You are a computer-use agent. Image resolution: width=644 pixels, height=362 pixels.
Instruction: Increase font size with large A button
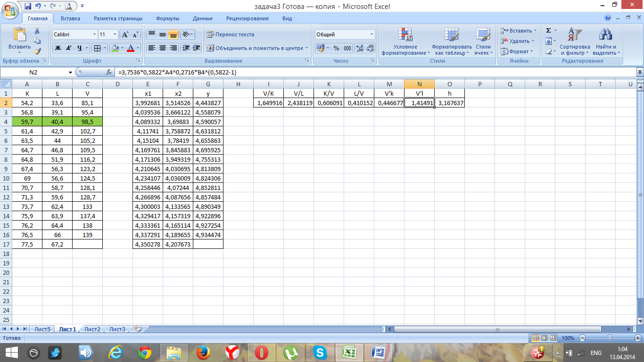[125, 34]
